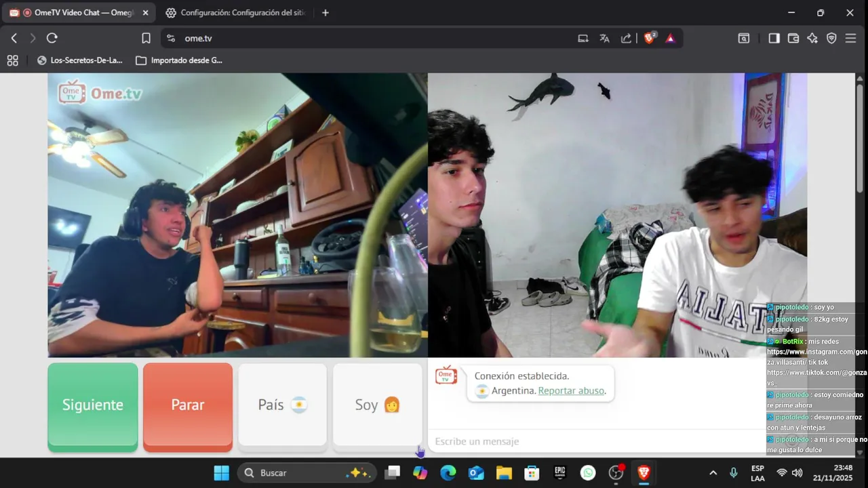Click your own webcam video feed
The image size is (868, 488).
(x=237, y=215)
